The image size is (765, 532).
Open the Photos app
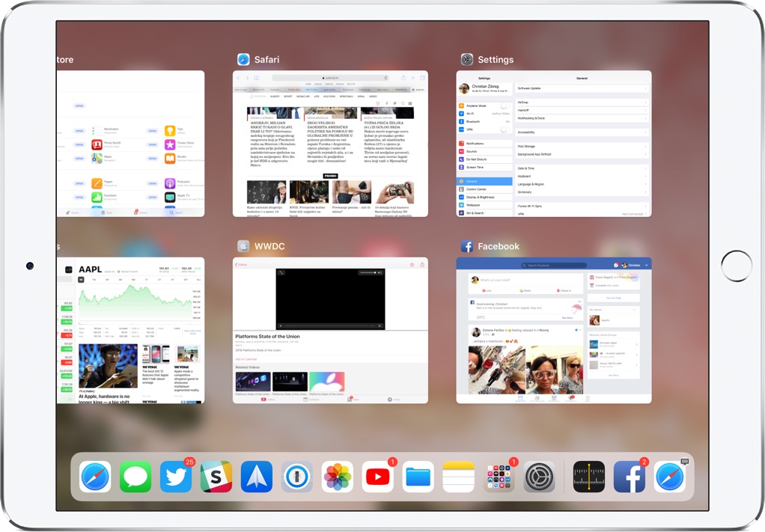click(338, 477)
